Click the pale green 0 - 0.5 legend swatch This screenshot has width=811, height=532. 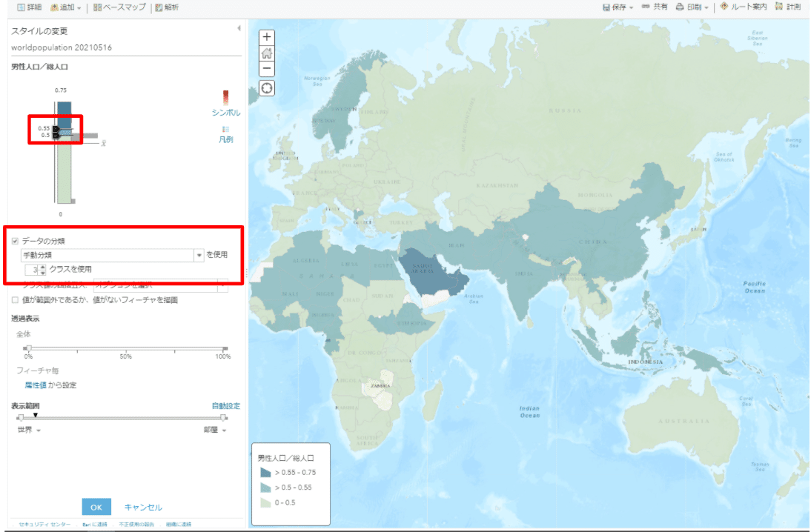click(x=265, y=502)
